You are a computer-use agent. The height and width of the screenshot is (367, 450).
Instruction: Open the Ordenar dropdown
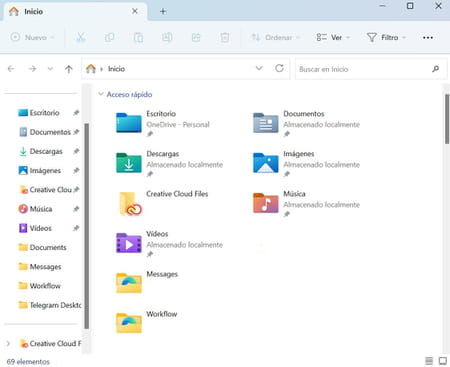pos(275,37)
